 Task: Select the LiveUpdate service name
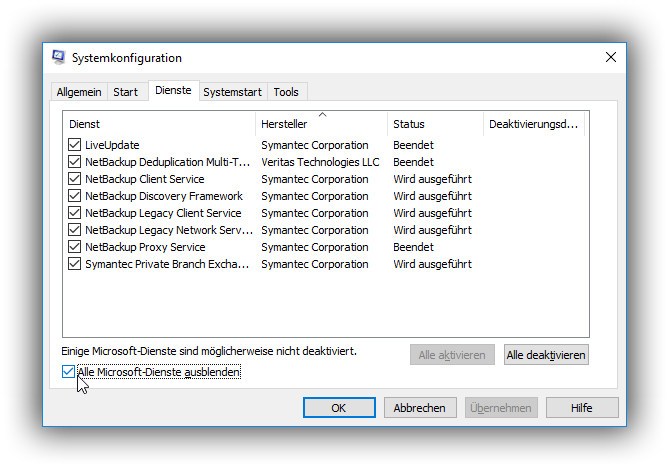click(x=112, y=145)
